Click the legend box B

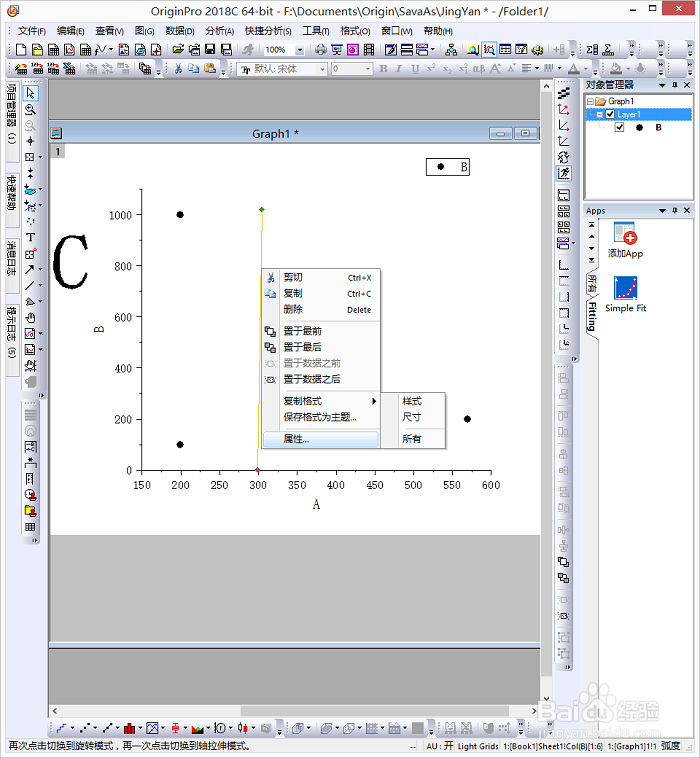coord(448,167)
